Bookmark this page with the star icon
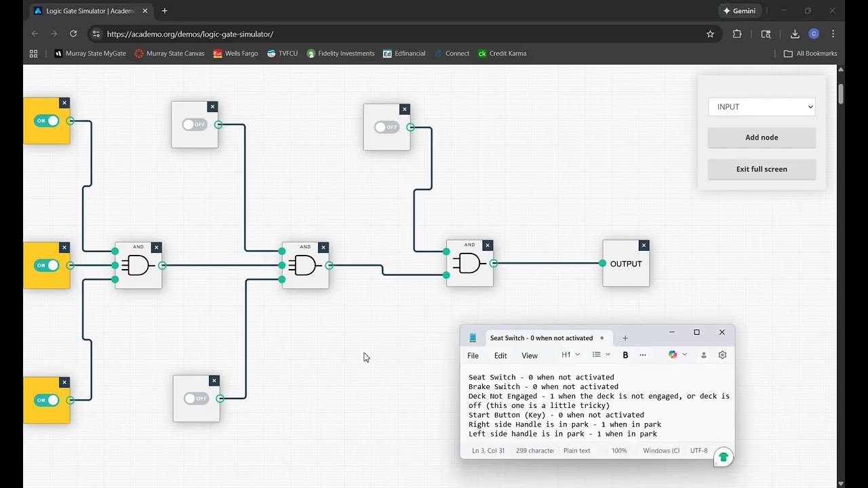Image resolution: width=868 pixels, height=488 pixels. click(x=710, y=34)
